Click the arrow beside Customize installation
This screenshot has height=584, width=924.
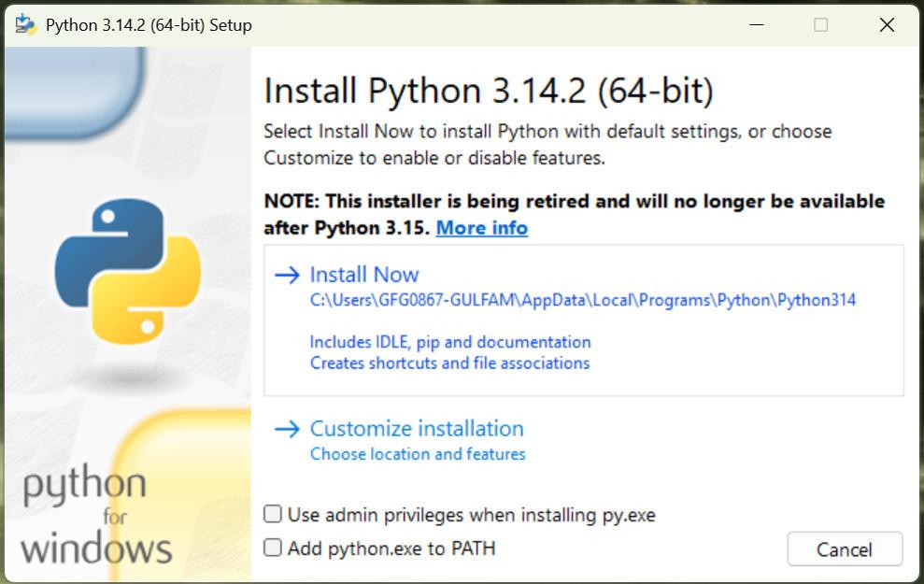(287, 429)
